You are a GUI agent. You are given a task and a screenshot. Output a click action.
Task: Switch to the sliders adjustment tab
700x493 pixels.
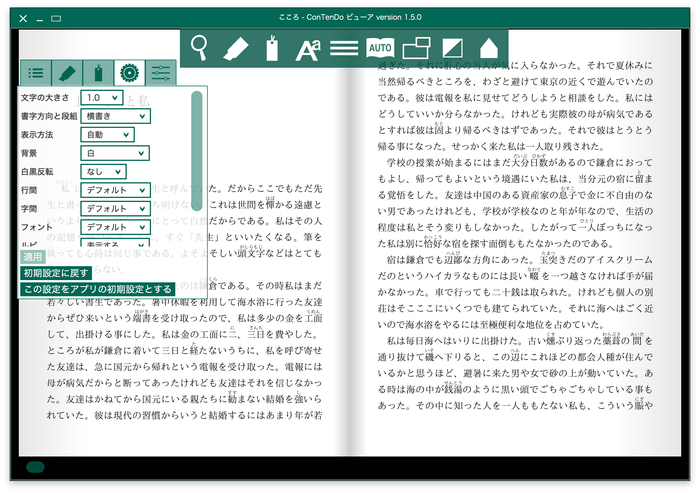[160, 72]
